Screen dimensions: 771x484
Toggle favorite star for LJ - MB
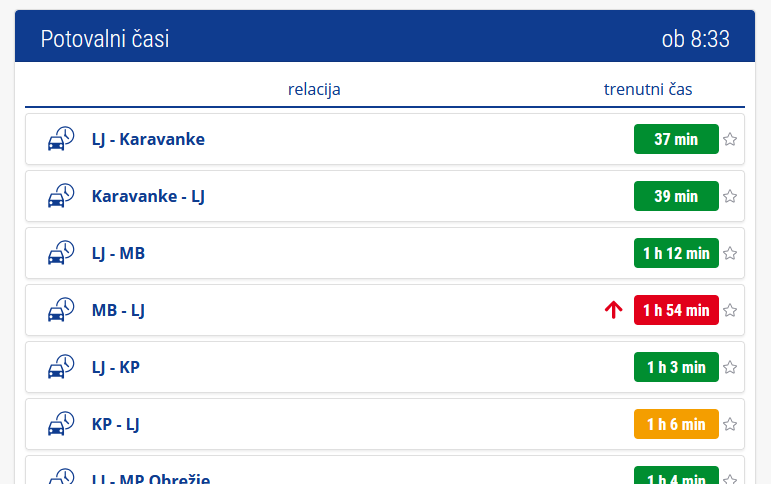coord(730,253)
